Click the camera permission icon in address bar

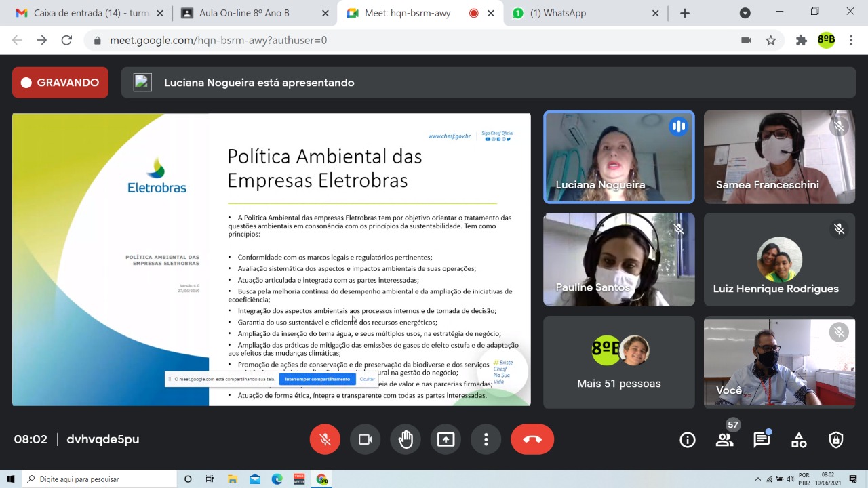click(x=746, y=41)
